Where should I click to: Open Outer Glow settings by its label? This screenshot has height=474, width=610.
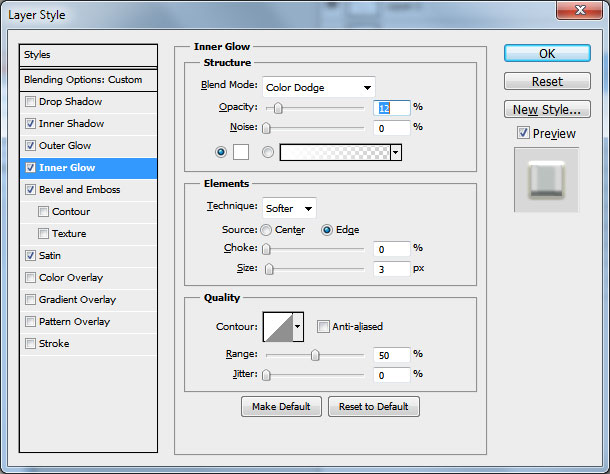coord(65,146)
